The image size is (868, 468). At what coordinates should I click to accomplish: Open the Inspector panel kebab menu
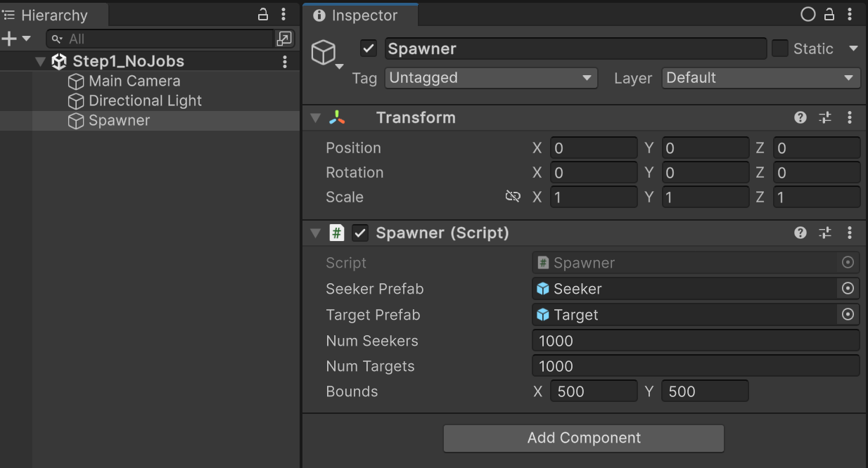[850, 15]
